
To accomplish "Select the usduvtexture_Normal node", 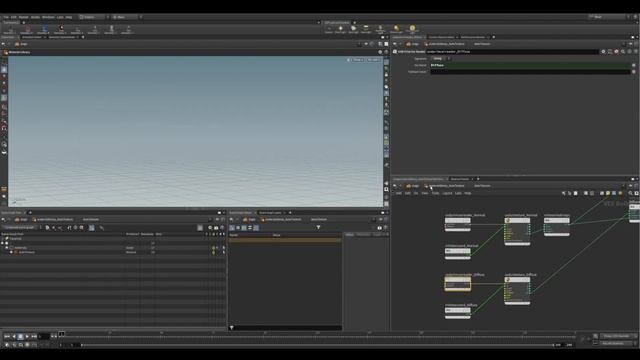I will [x=517, y=231].
